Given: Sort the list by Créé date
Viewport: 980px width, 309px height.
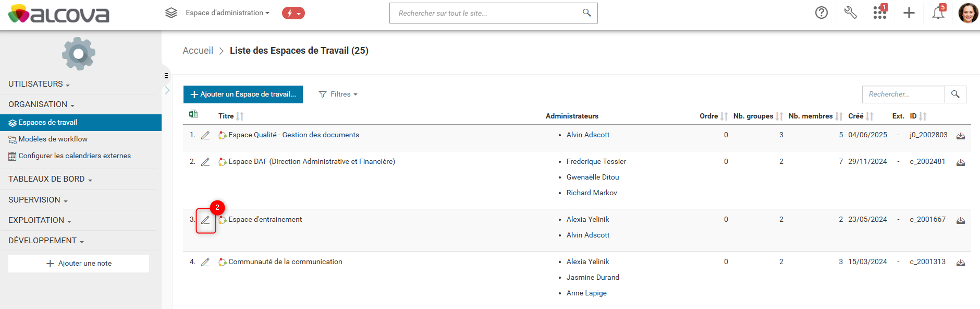Looking at the screenshot, I should click(x=869, y=116).
